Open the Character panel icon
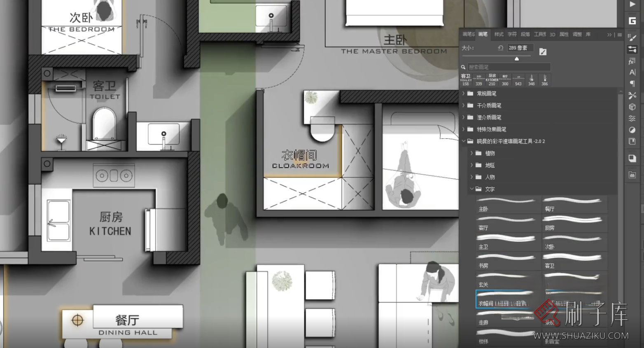Viewport: 644px width, 348px height. tap(632, 72)
